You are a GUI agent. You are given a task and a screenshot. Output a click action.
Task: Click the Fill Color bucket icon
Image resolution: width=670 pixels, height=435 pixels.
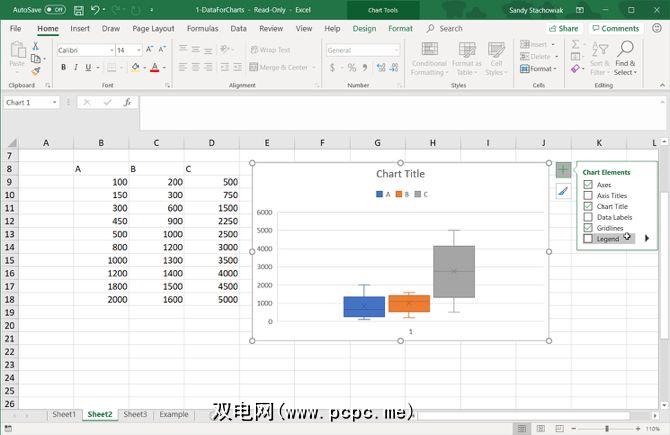135,67
